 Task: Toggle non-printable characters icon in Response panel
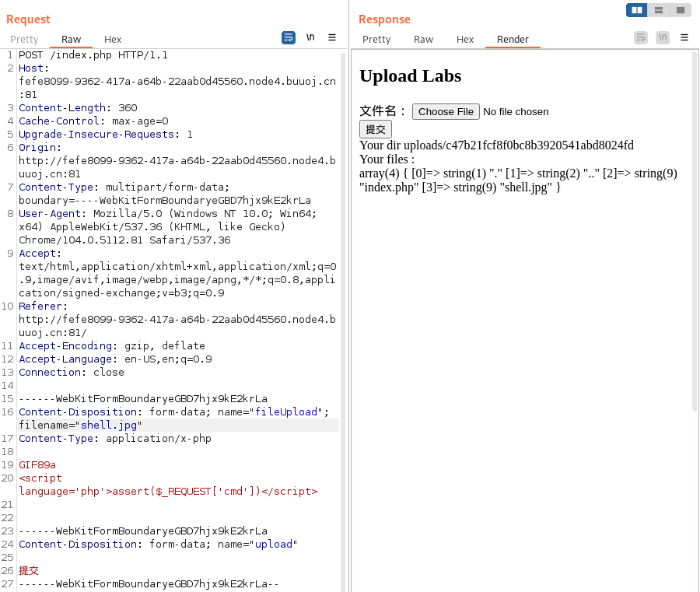663,37
